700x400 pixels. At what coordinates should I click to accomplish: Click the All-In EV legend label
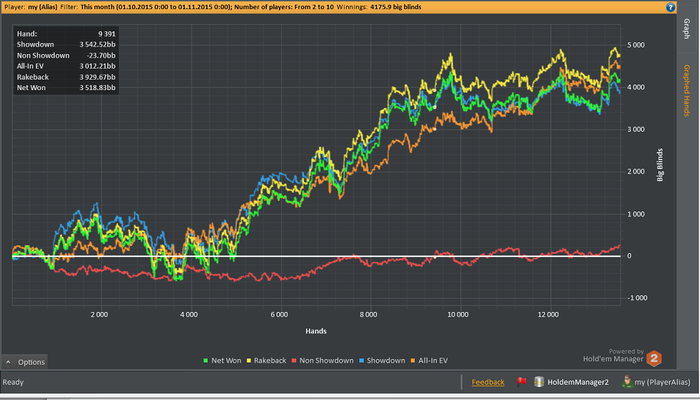[433, 361]
